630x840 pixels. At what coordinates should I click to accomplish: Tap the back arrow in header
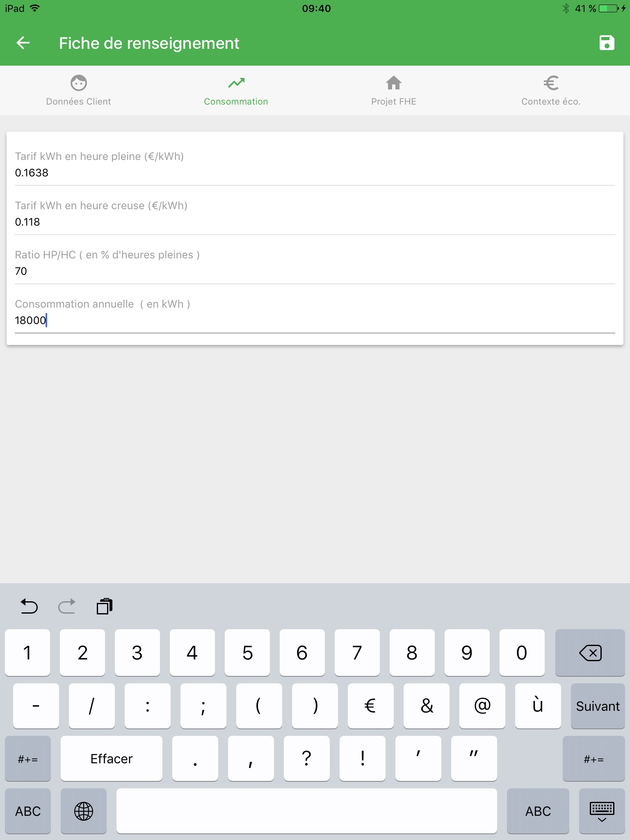(23, 43)
